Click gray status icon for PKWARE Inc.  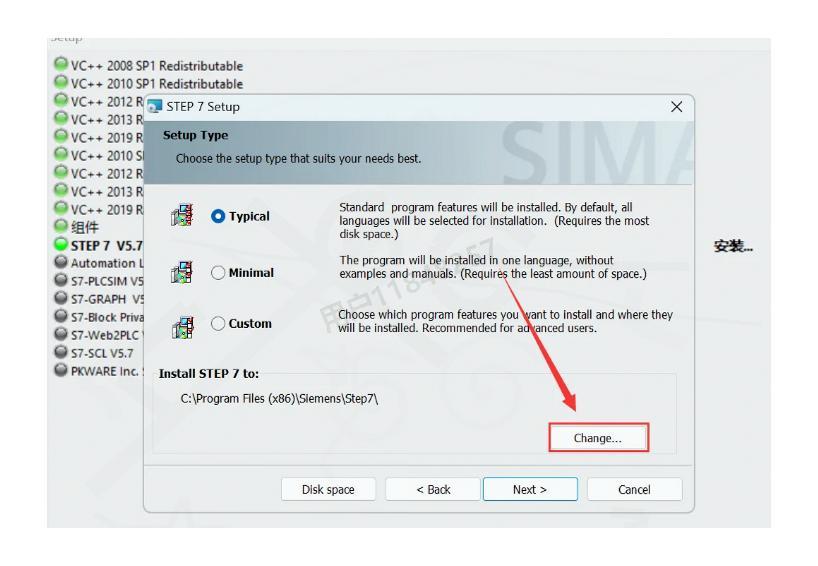61,370
